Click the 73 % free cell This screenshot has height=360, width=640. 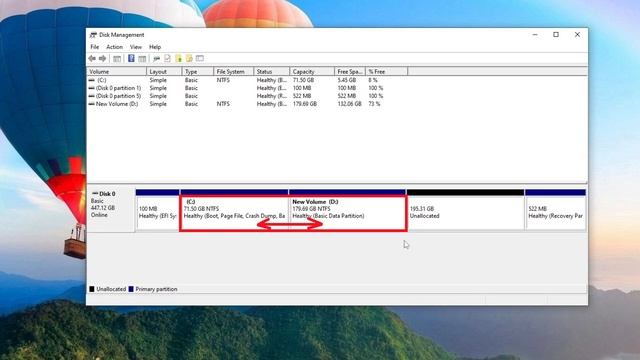tap(374, 104)
